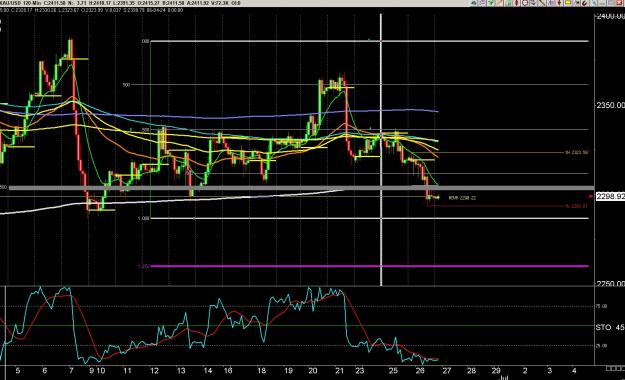Click the red down-arrow toolbar icon
This screenshot has width=625, height=380.
pyautogui.click(x=559, y=3)
